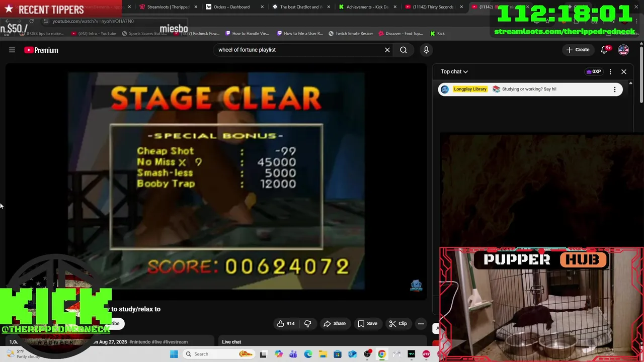
Task: Open Task View in the taskbar
Action: (x=263, y=354)
